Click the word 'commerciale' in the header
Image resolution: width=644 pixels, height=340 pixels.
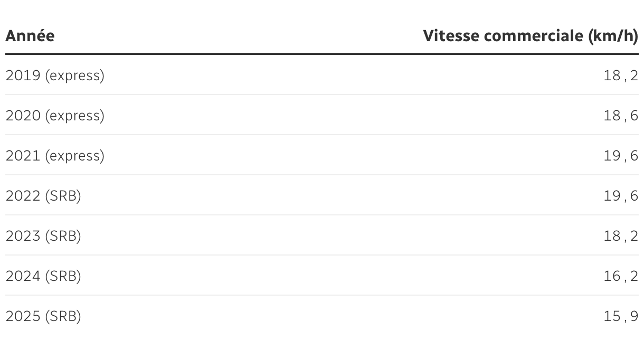pos(532,36)
